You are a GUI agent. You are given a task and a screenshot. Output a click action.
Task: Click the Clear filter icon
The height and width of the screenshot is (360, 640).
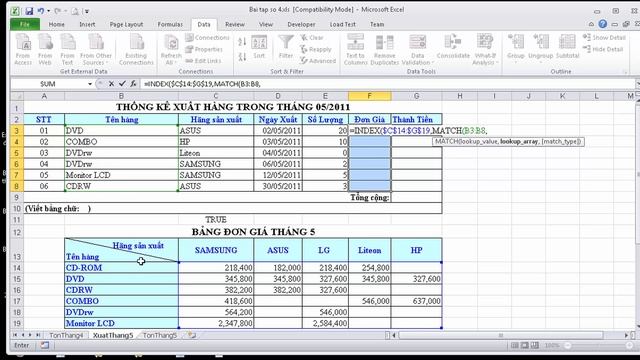pos(313,38)
